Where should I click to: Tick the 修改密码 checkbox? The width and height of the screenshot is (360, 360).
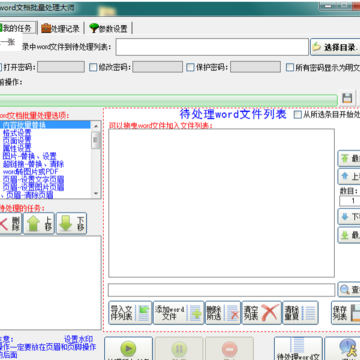pos(93,67)
